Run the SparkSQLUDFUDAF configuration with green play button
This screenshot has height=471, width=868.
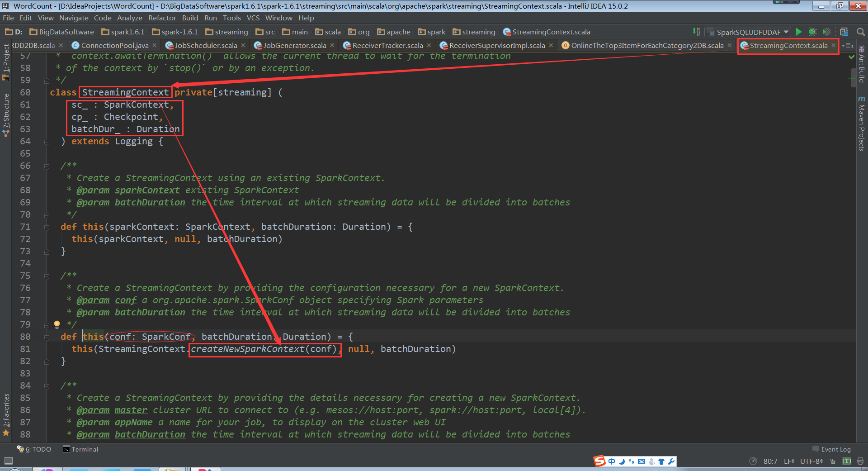point(799,32)
